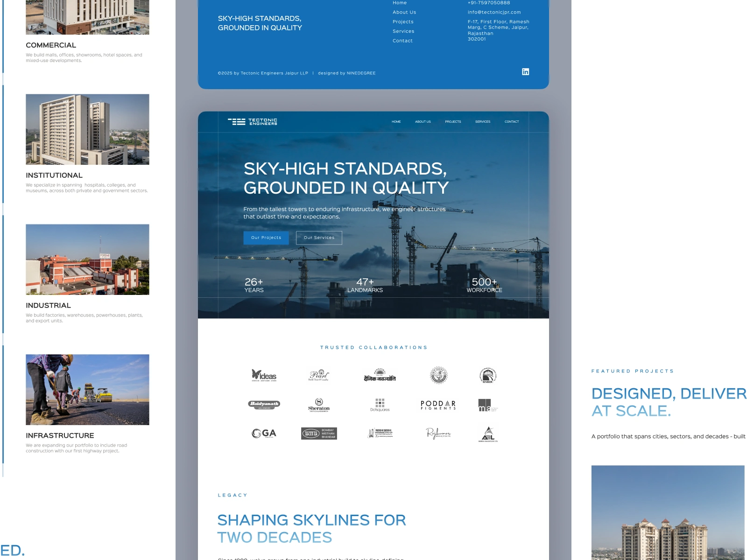Image resolution: width=747 pixels, height=560 pixels.
Task: Click the Baidyanath logo
Action: pyautogui.click(x=264, y=405)
